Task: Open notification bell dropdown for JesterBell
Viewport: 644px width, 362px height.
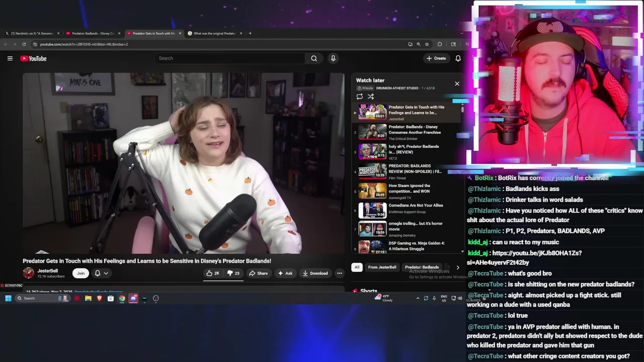Action: click(102, 273)
